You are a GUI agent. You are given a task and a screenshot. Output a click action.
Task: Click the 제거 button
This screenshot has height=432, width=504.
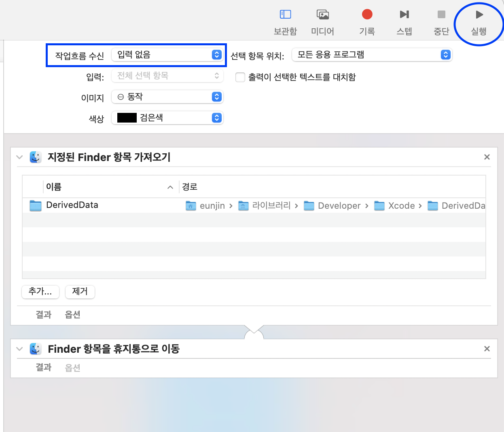coord(80,291)
